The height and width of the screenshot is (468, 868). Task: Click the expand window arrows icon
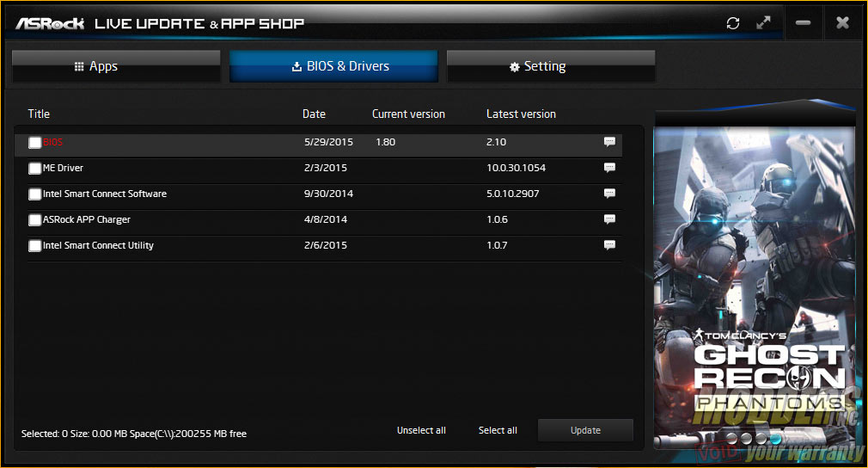763,22
